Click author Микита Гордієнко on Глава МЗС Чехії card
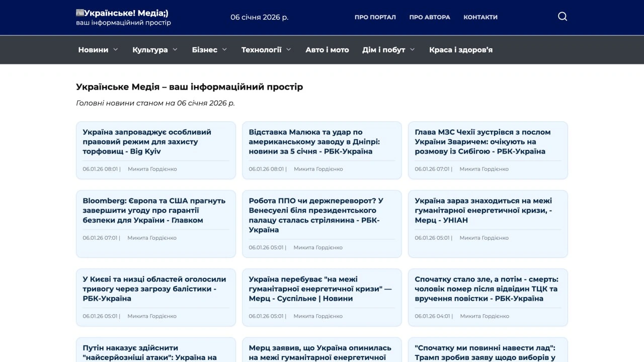The height and width of the screenshot is (362, 644). click(484, 169)
